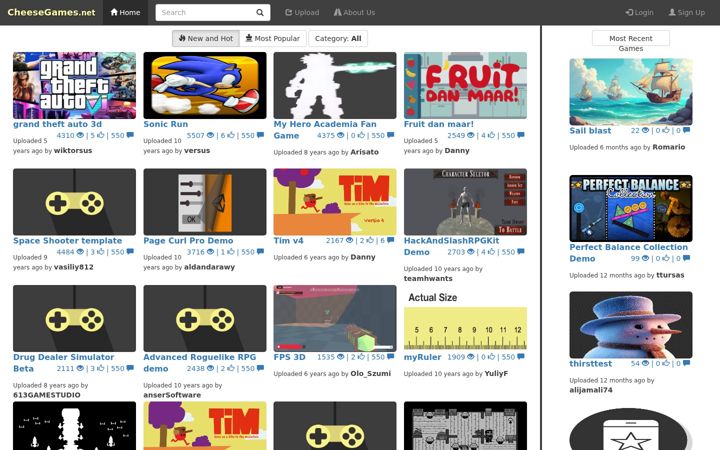This screenshot has height=450, width=720.
Task: Click the Most Recent Games button
Action: point(630,39)
